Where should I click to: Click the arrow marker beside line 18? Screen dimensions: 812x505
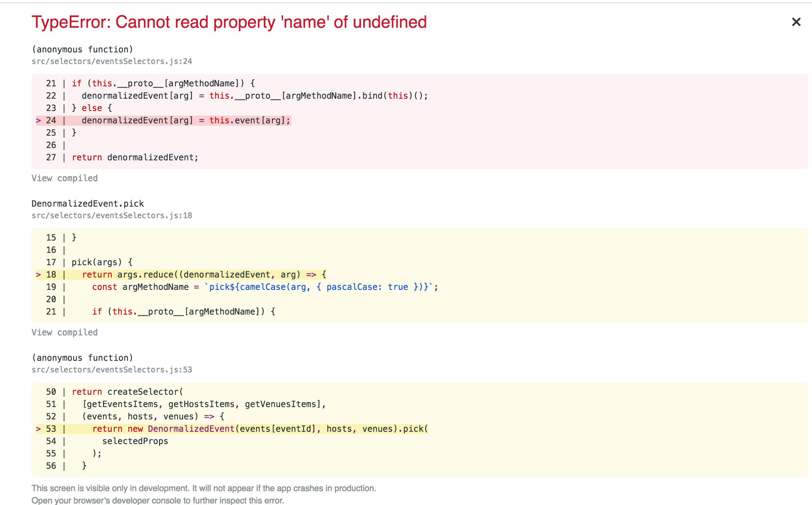(38, 275)
